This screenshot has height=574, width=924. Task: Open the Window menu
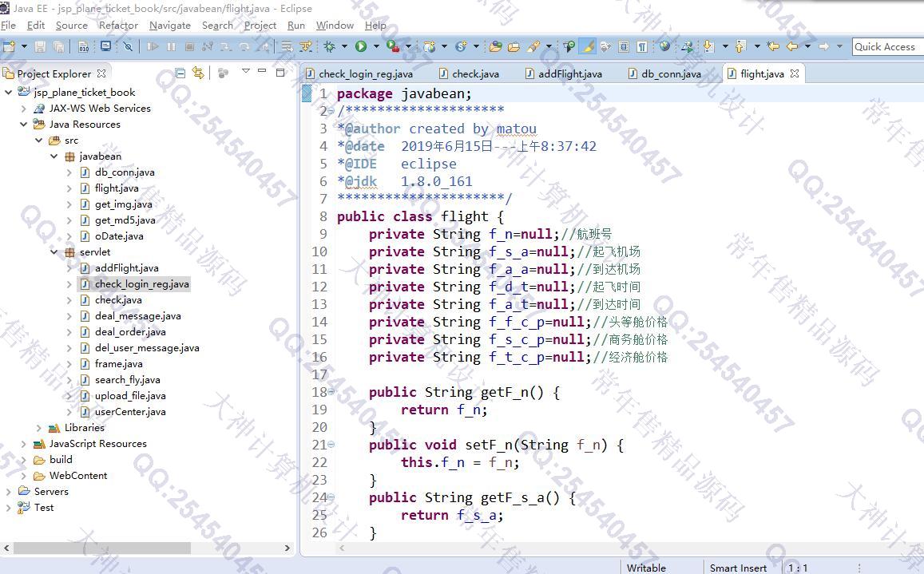pyautogui.click(x=335, y=26)
